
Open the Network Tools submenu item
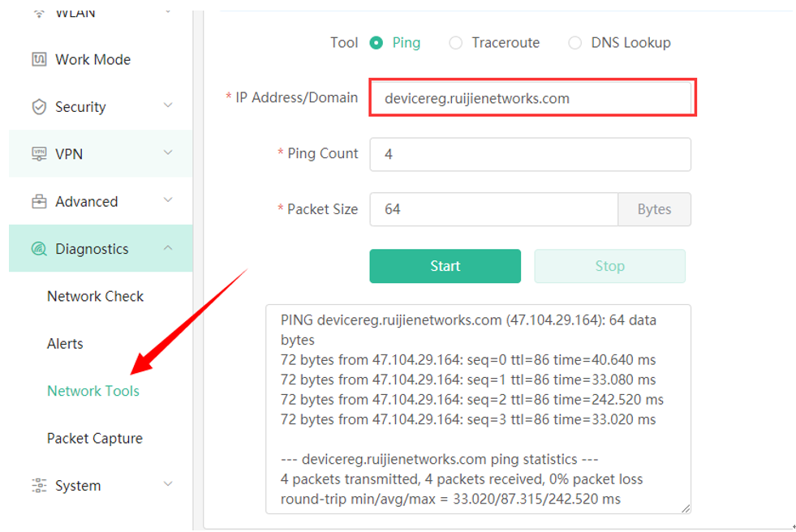click(x=93, y=391)
